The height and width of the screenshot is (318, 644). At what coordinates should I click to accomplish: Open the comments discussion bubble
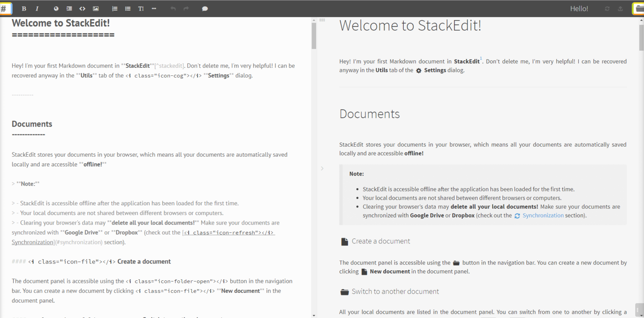pos(205,8)
